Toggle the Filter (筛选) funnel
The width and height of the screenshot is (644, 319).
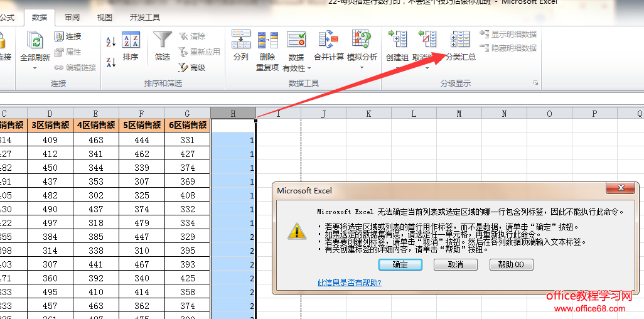[x=163, y=46]
